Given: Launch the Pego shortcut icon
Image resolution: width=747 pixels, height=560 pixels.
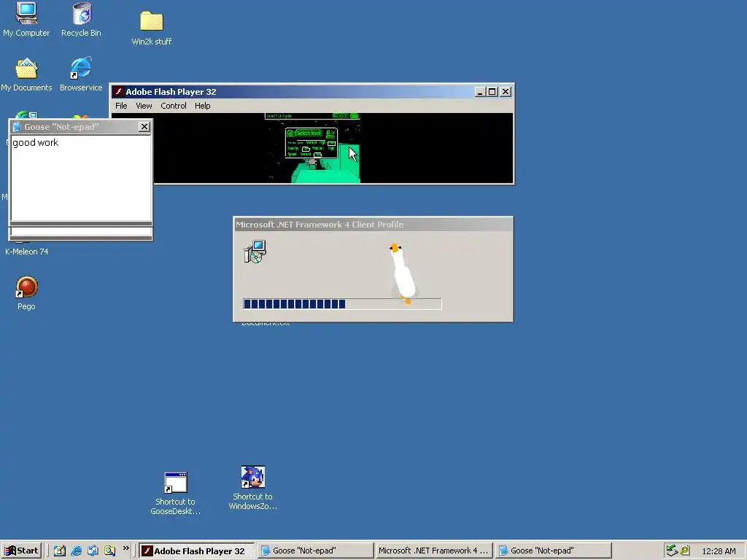Looking at the screenshot, I should (26, 287).
